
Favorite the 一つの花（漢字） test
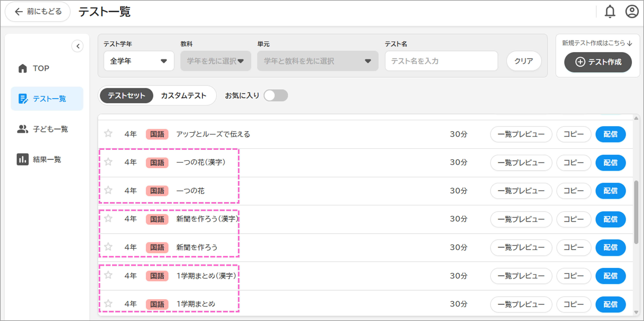tap(108, 162)
